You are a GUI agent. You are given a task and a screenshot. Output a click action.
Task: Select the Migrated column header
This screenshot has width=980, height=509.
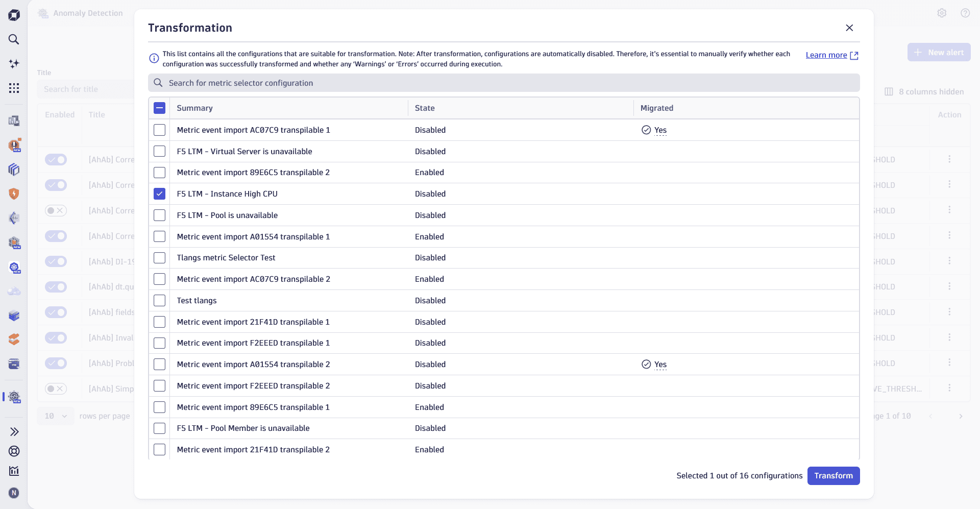click(657, 108)
